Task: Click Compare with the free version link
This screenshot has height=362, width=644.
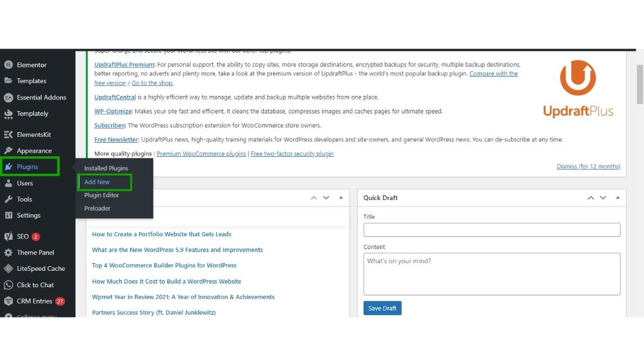Action: pos(494,74)
